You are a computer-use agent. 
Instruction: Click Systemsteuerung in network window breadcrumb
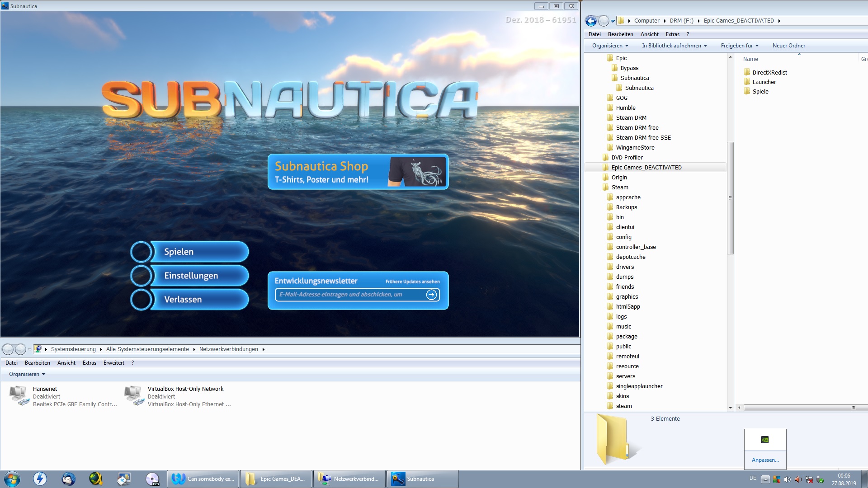click(73, 349)
